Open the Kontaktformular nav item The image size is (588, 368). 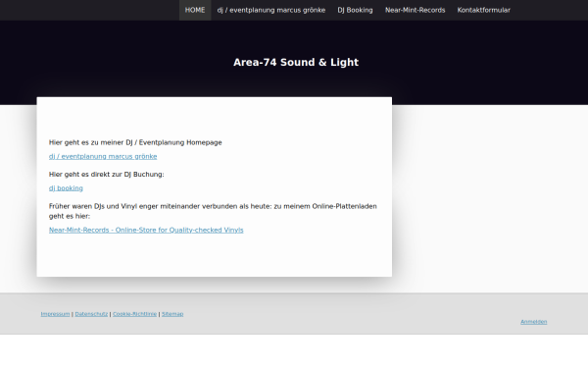pos(484,10)
